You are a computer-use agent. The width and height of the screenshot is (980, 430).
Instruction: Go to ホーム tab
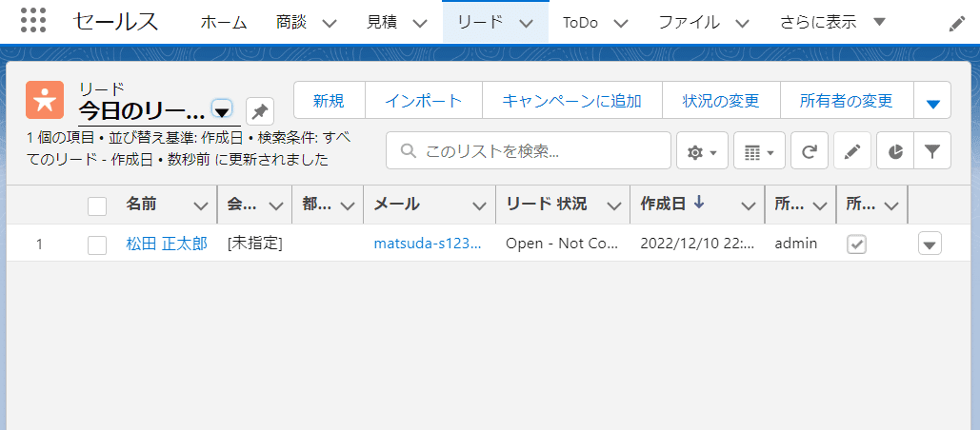pos(224,23)
